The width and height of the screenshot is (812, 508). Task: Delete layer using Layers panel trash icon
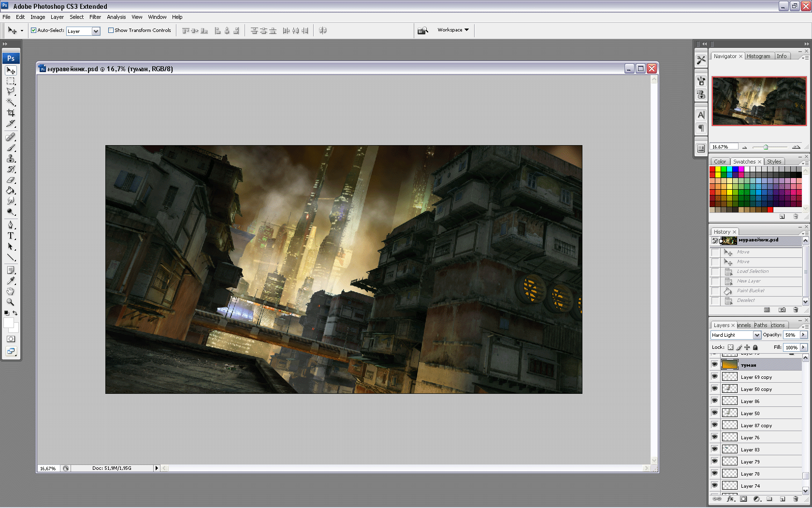796,499
